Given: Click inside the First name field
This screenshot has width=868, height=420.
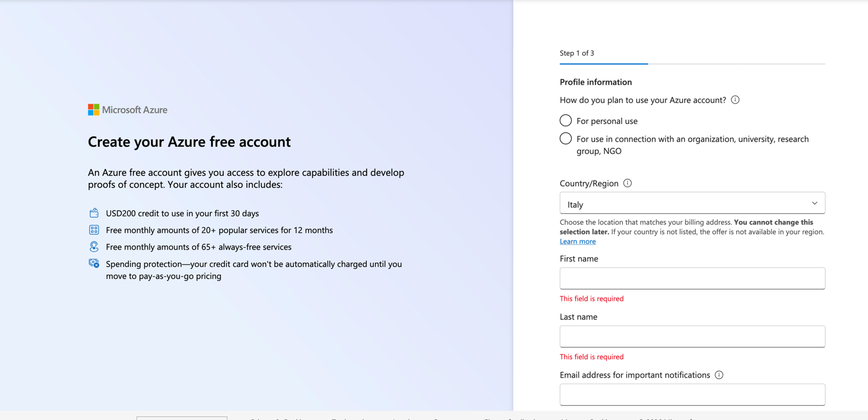Looking at the screenshot, I should click(x=692, y=278).
